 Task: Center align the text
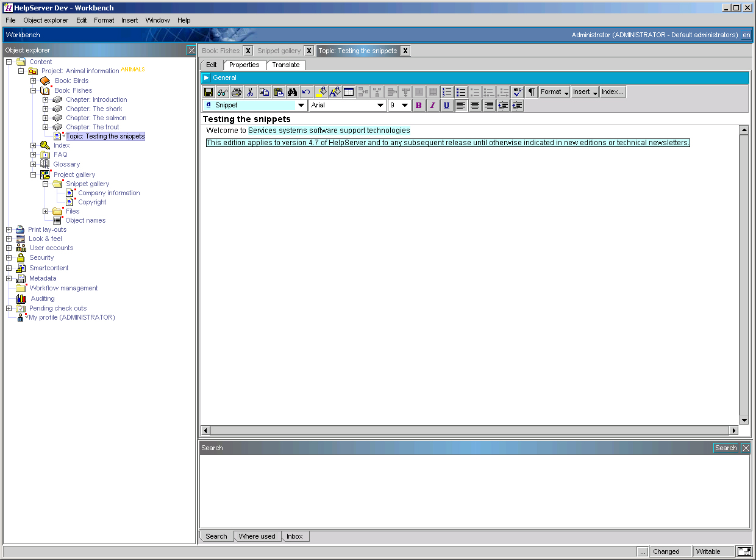[475, 106]
